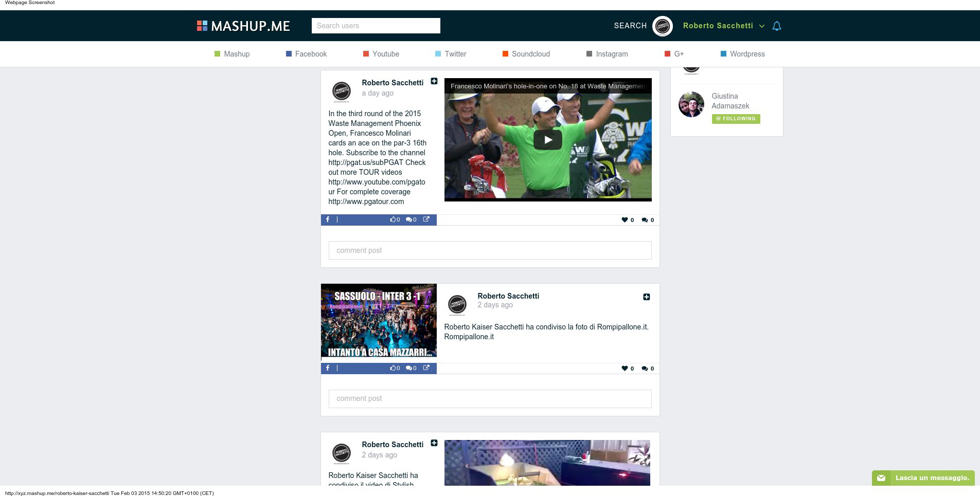This screenshot has width=980, height=496.
Task: Open the Lascia un messaggio chat button
Action: point(923,478)
